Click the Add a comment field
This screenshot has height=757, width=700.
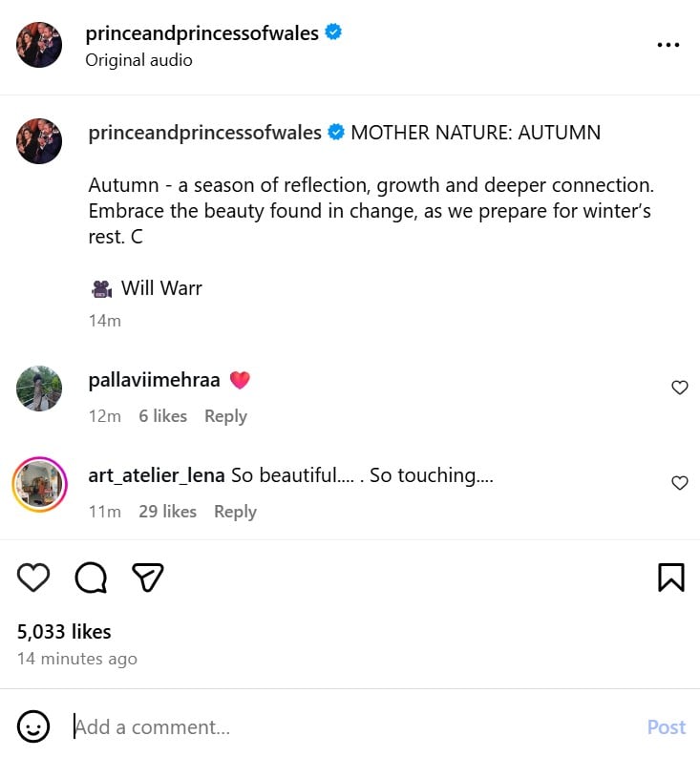pyautogui.click(x=353, y=727)
